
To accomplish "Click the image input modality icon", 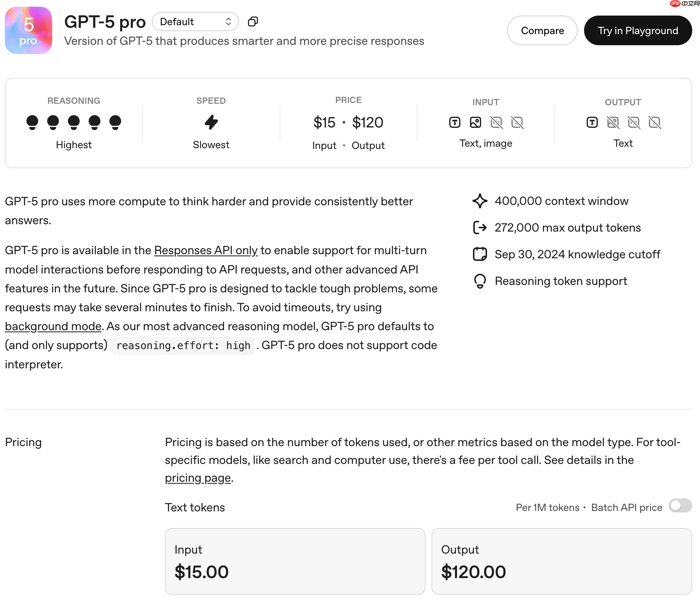I will (x=476, y=122).
